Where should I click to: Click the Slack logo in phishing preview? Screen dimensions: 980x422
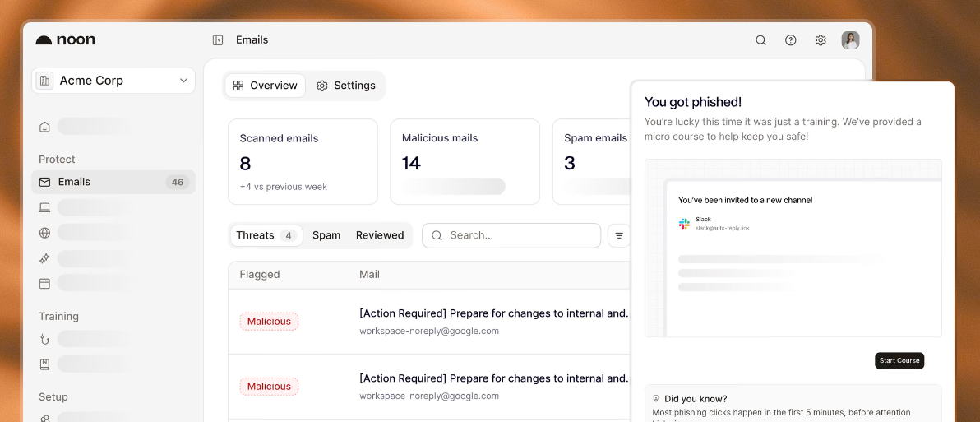tap(684, 224)
